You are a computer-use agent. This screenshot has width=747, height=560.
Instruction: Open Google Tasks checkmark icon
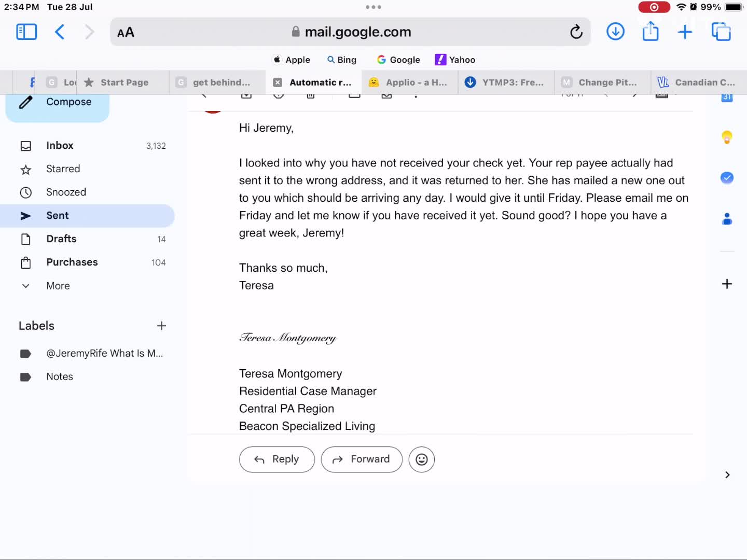point(727,178)
